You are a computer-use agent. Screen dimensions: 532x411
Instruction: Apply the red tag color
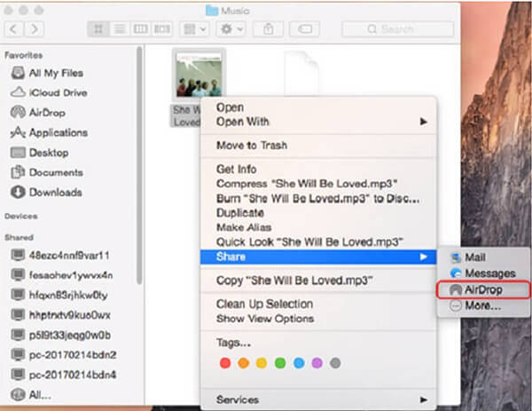tap(225, 363)
